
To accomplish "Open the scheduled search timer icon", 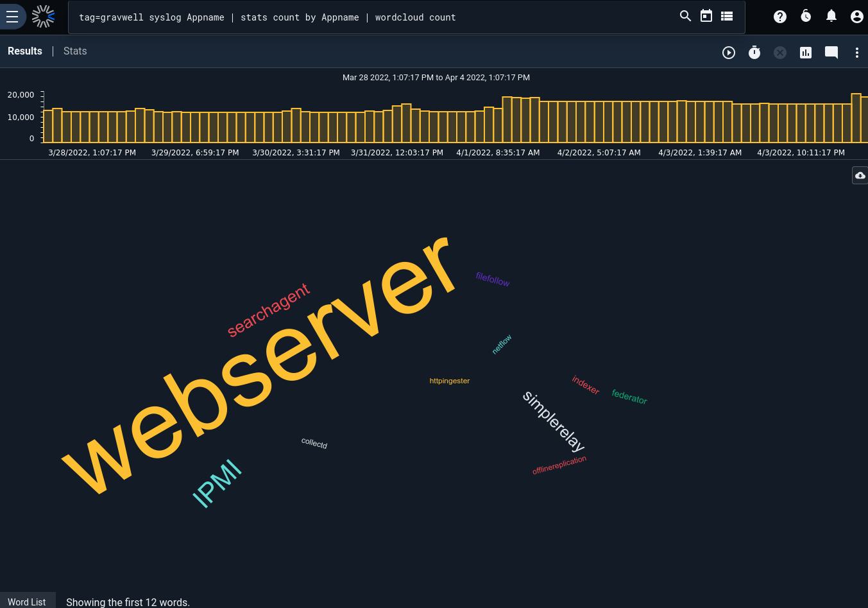I will (754, 53).
